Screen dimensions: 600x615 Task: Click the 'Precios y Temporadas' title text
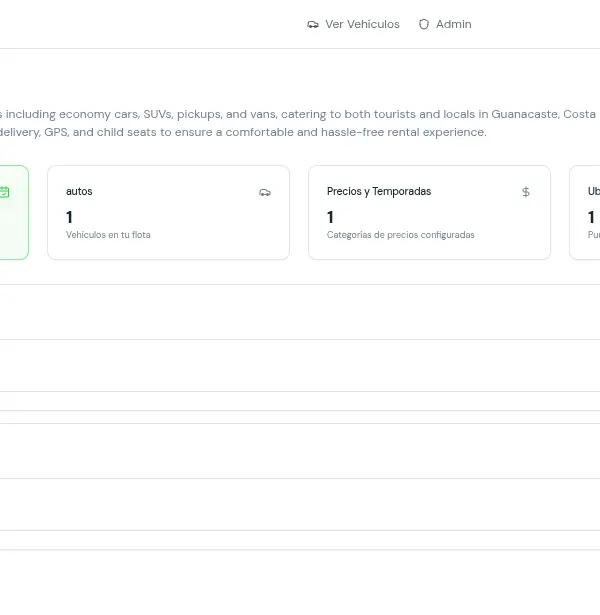[379, 191]
